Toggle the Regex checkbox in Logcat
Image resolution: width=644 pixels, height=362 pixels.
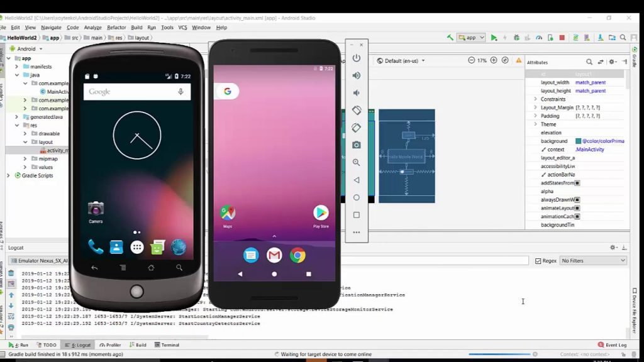538,261
